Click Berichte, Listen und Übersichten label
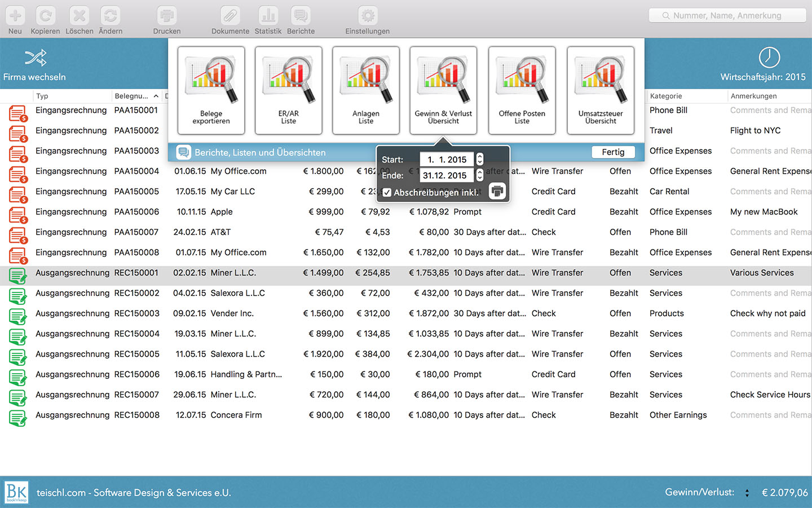This screenshot has width=812, height=508. click(x=260, y=152)
